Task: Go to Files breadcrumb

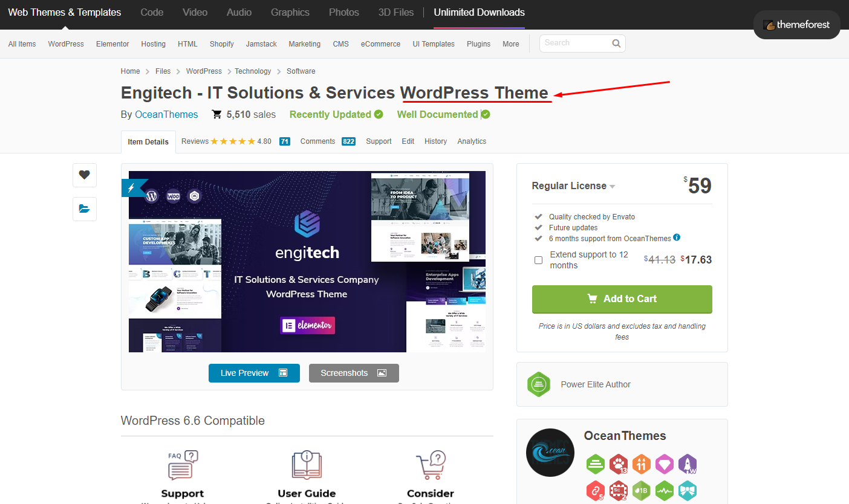Action: click(163, 71)
